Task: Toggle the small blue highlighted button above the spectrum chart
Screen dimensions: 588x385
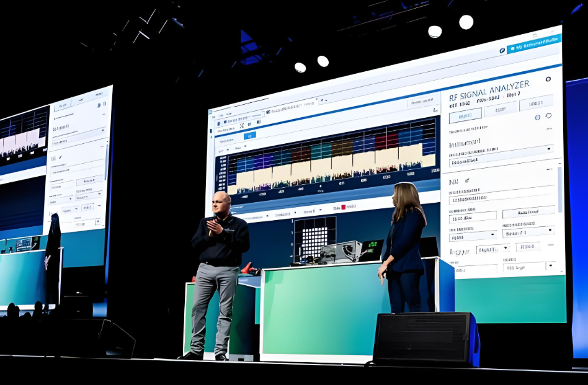Action: [x=249, y=135]
